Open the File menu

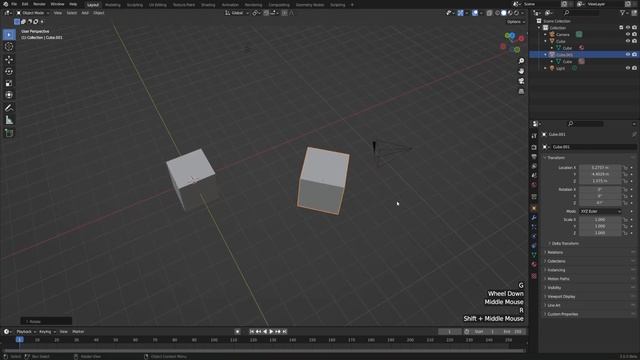coord(14,4)
